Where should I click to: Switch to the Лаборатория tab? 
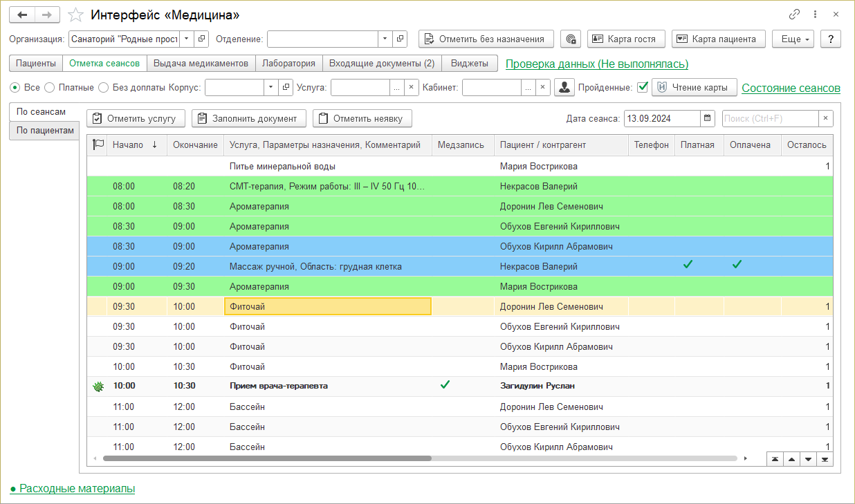pos(288,64)
